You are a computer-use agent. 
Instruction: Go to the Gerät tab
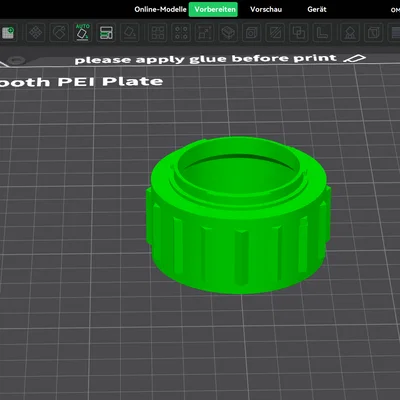tap(317, 9)
